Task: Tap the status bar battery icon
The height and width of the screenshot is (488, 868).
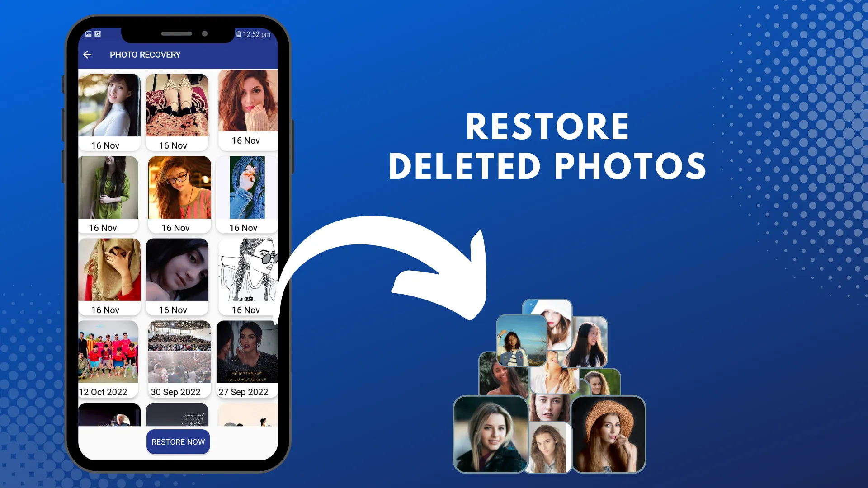Action: click(x=238, y=34)
